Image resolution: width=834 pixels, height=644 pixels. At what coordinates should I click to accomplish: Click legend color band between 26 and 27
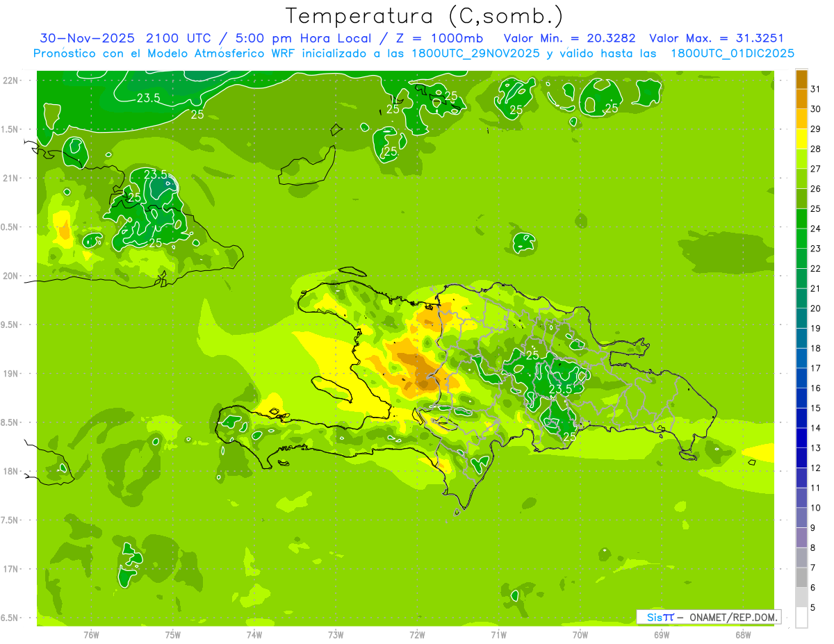coord(801,179)
